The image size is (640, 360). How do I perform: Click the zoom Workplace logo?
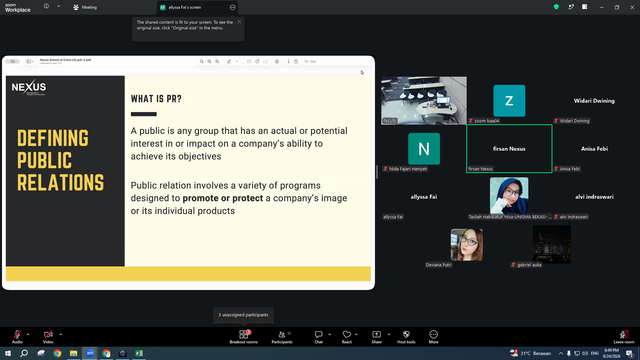click(18, 8)
